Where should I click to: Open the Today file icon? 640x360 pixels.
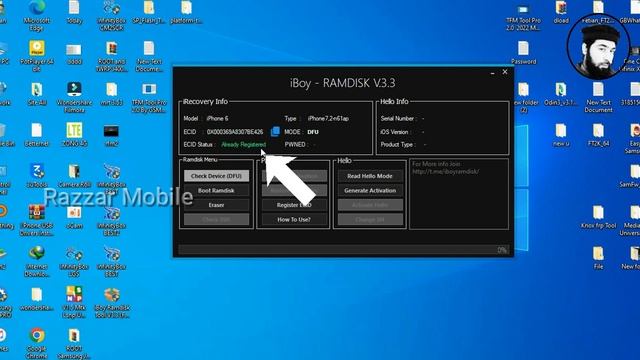[74, 12]
